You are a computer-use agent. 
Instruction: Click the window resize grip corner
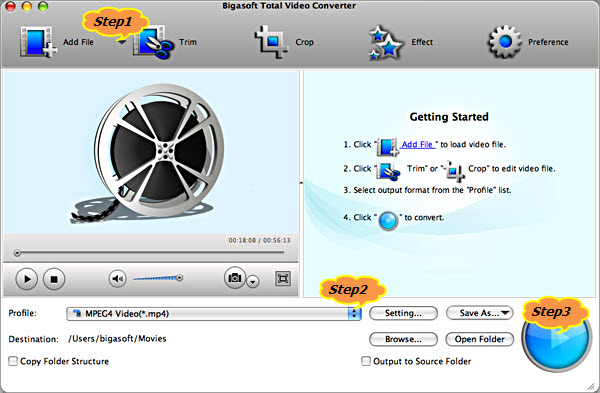591,387
